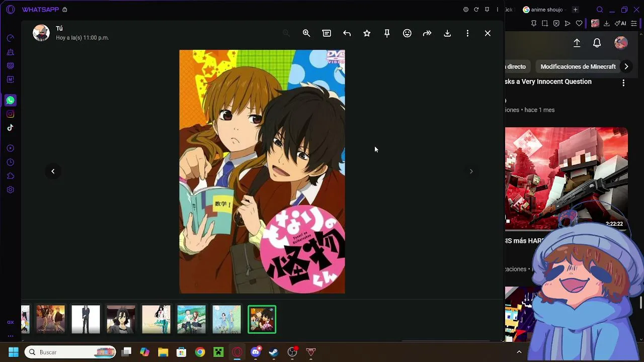This screenshot has width=644, height=362.
Task: Go to the previous image with left arrow
Action: 53,171
